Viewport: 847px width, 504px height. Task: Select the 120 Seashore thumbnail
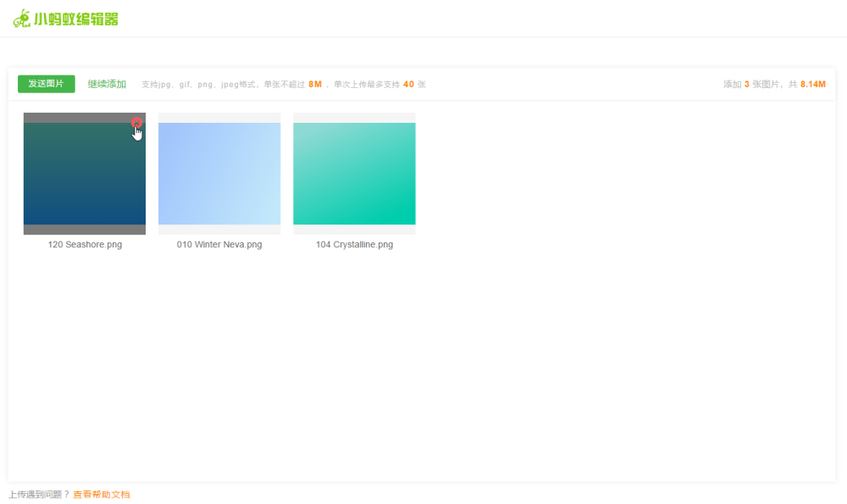point(85,174)
